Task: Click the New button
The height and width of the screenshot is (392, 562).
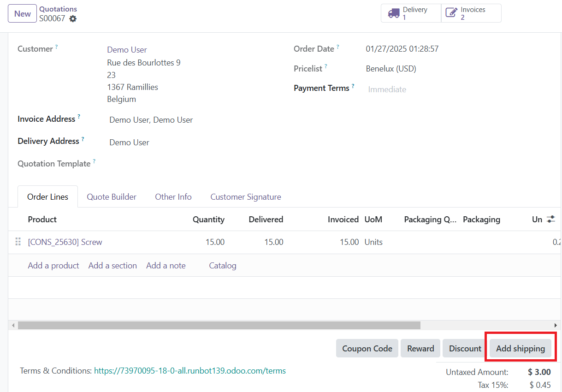Action: click(22, 13)
